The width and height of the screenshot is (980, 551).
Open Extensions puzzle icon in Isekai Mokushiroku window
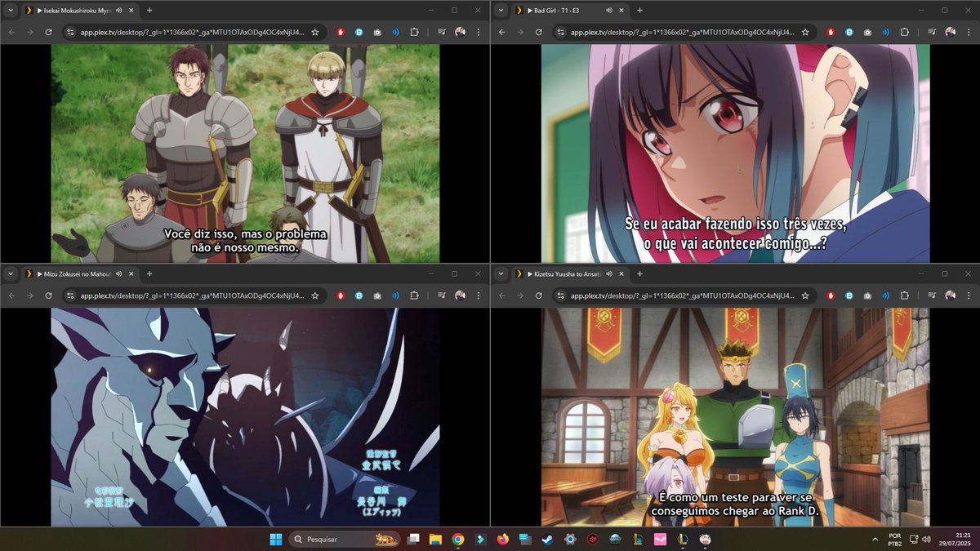click(414, 32)
